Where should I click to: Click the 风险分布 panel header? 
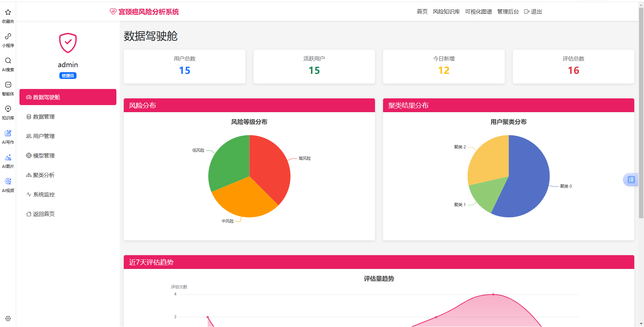pos(249,105)
